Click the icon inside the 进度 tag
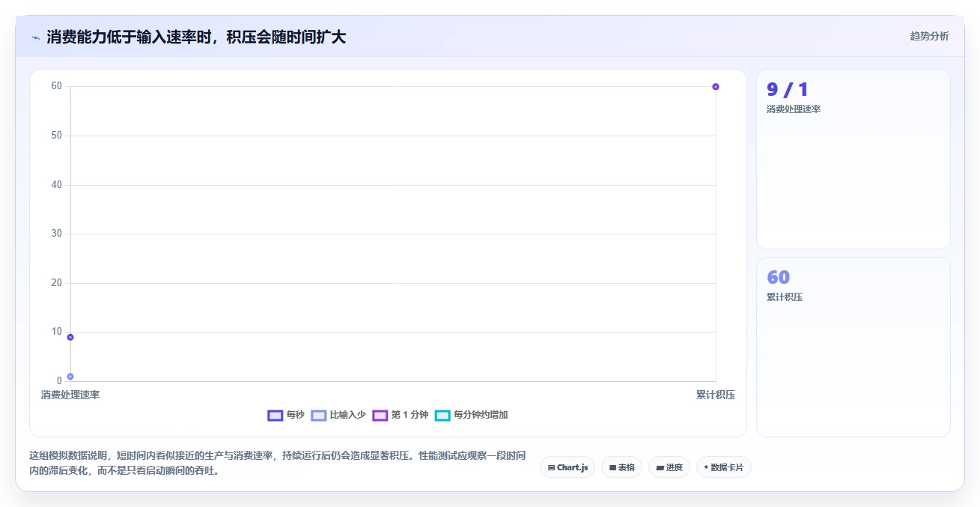980x507 pixels. (x=660, y=467)
